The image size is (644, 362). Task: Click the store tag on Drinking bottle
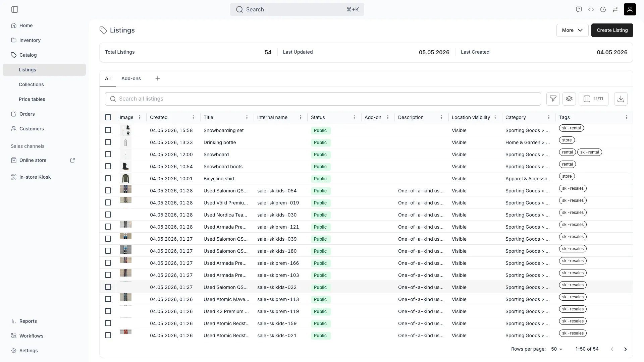pyautogui.click(x=567, y=140)
